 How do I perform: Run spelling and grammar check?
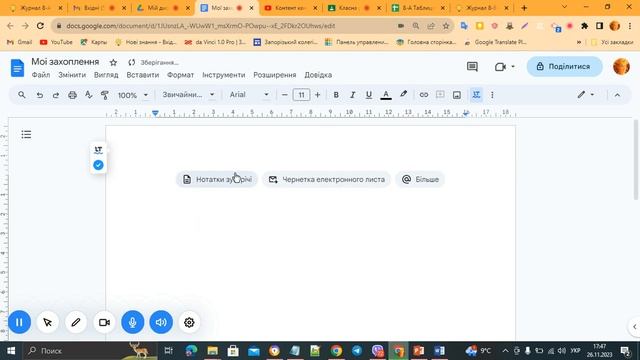(x=89, y=95)
